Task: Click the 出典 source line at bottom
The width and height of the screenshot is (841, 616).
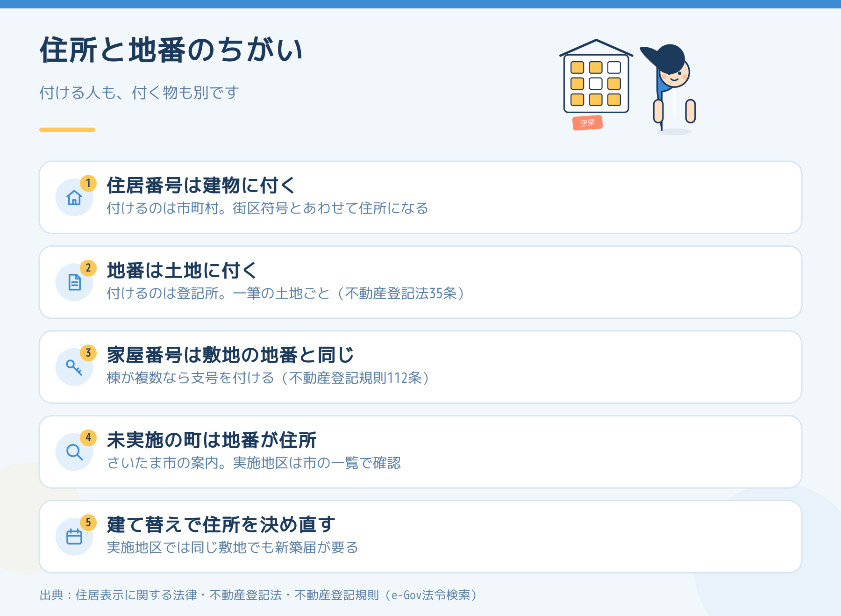Action: (x=259, y=595)
